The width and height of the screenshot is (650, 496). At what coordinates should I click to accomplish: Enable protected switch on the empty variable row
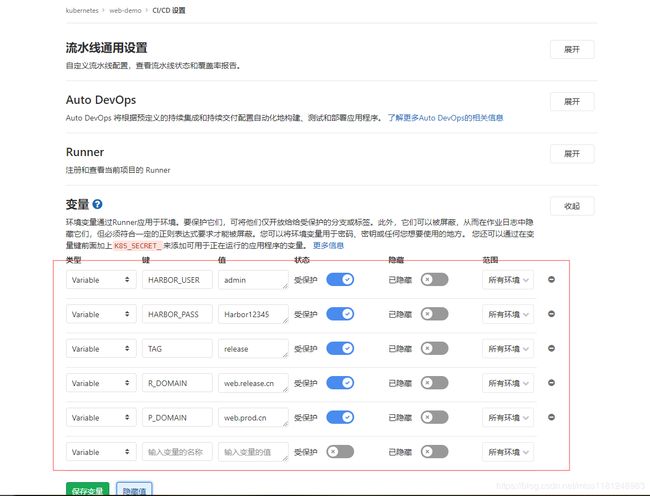tap(340, 452)
